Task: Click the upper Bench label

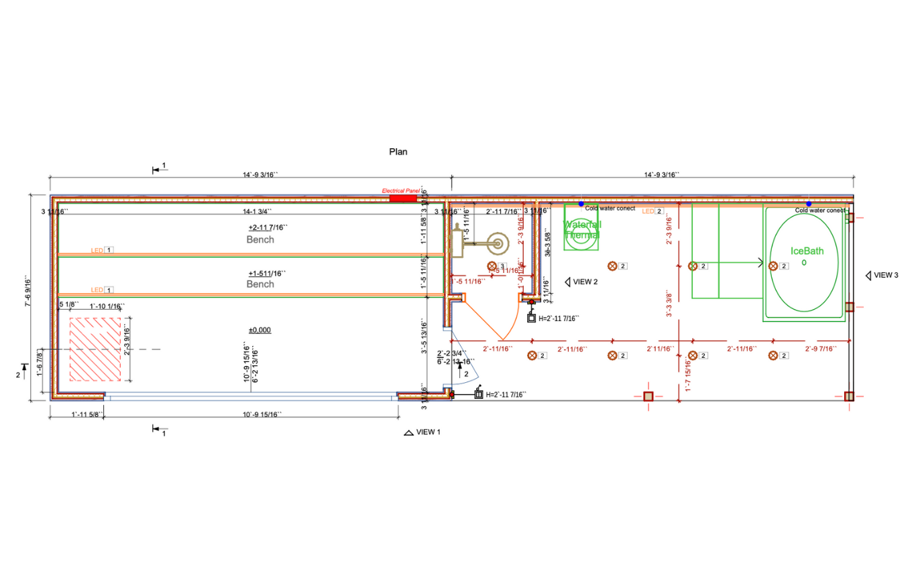Action: (260, 239)
